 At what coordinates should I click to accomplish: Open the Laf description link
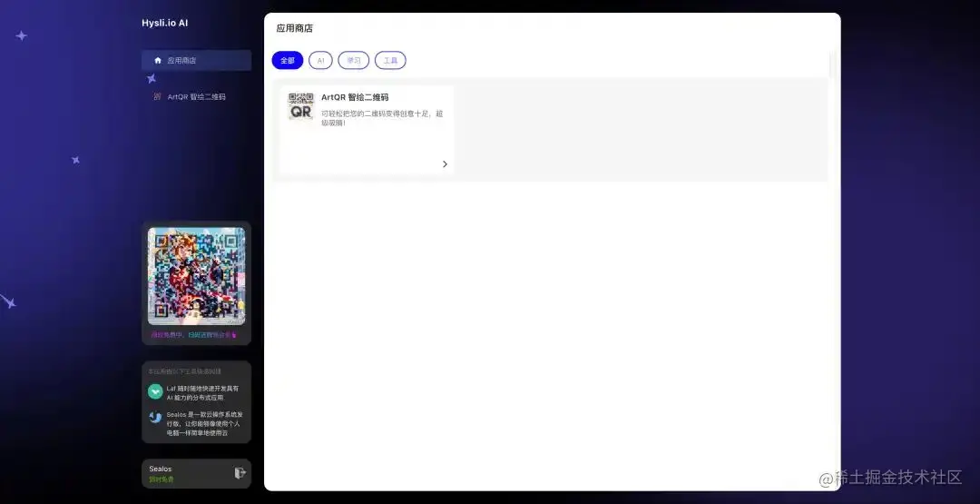coord(202,392)
